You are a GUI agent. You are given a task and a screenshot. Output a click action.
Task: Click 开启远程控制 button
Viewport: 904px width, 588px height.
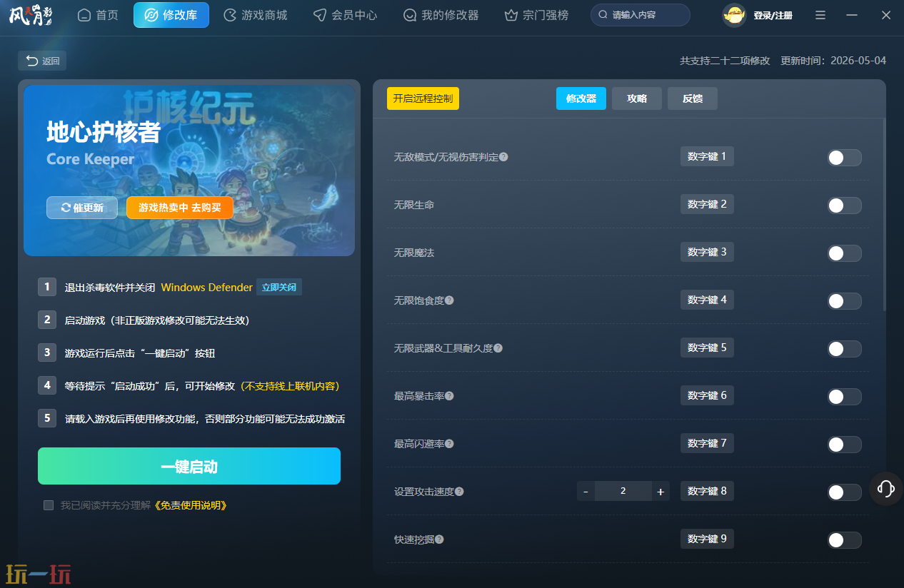[x=423, y=98]
